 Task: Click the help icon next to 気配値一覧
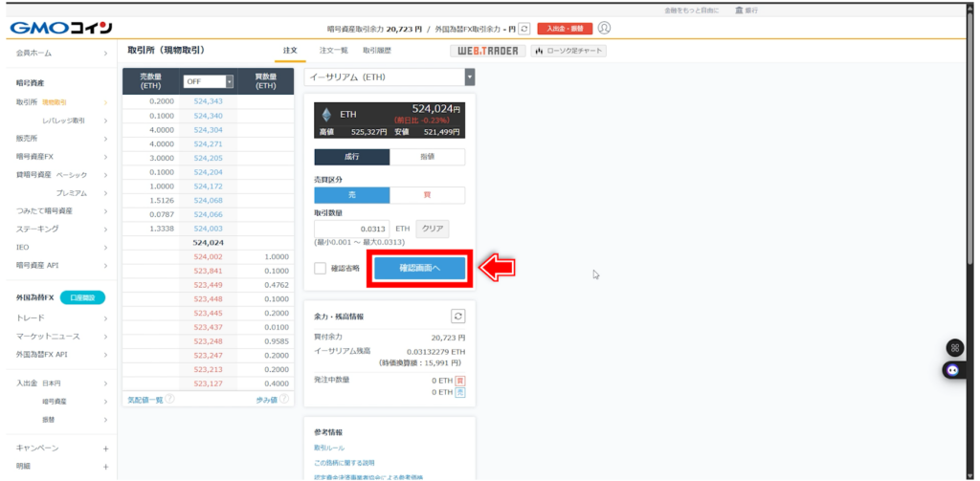pyautogui.click(x=169, y=399)
